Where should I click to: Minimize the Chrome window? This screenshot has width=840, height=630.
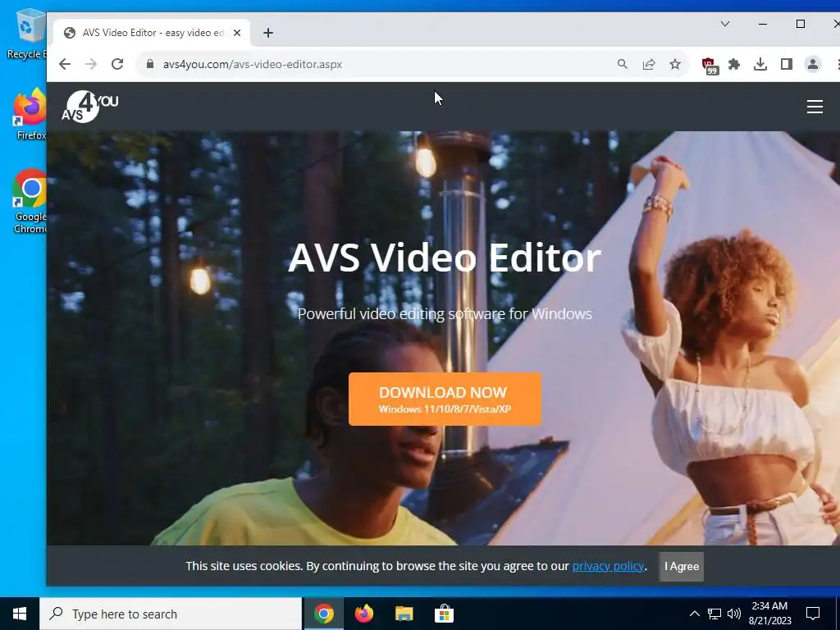click(x=763, y=24)
